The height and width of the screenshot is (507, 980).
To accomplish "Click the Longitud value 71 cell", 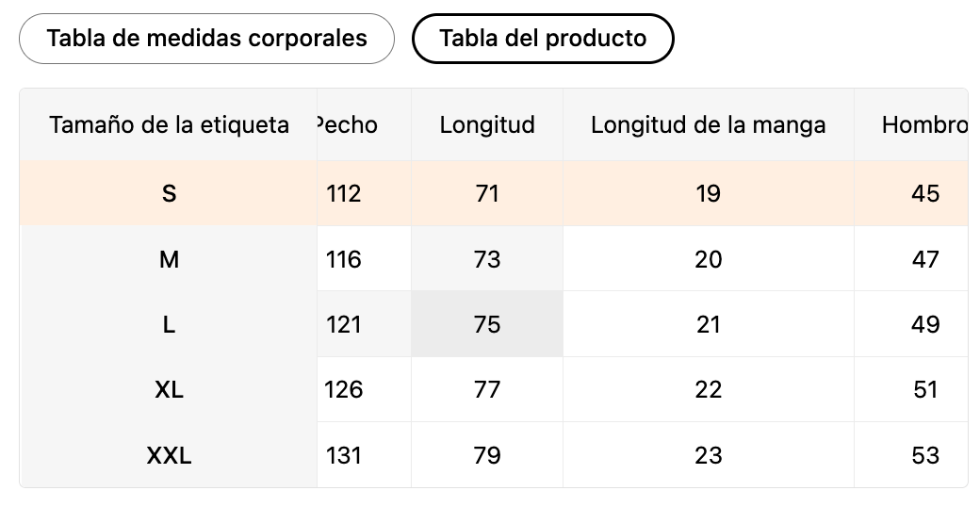I will pos(487,193).
